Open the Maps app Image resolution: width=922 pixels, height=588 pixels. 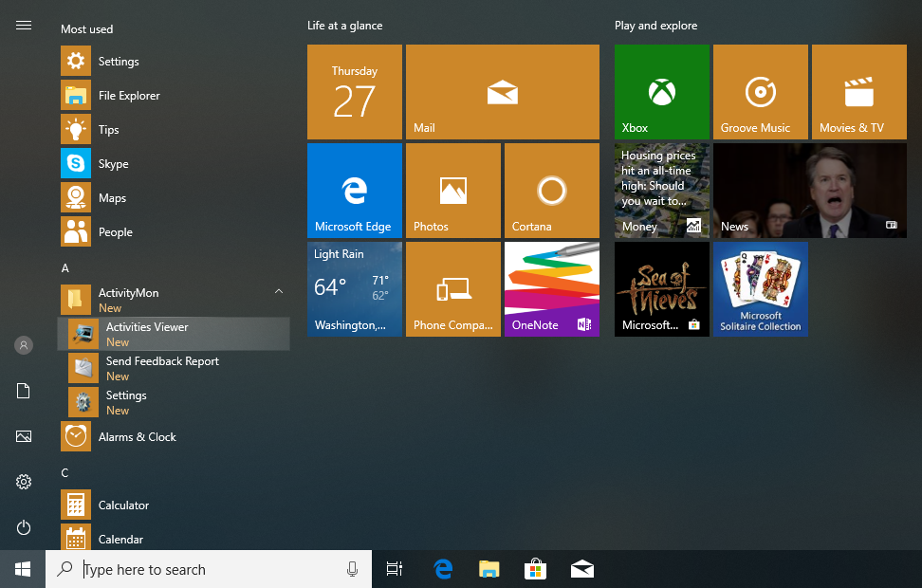[175, 197]
